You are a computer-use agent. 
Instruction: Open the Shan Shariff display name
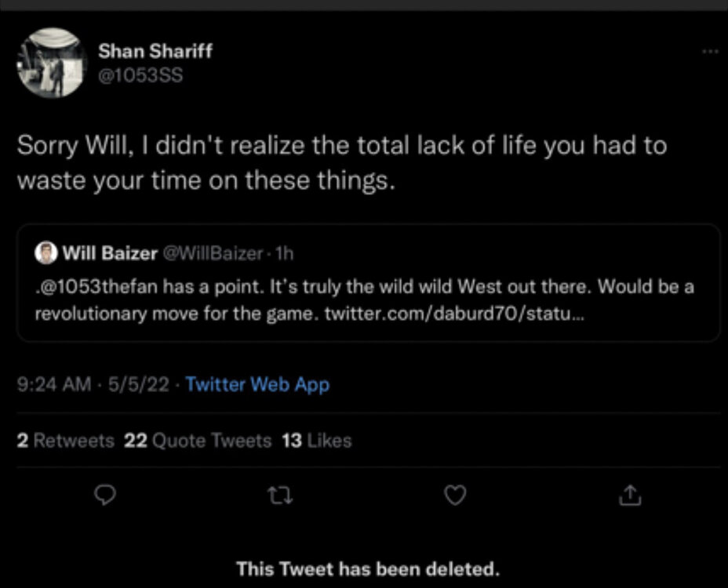(155, 52)
